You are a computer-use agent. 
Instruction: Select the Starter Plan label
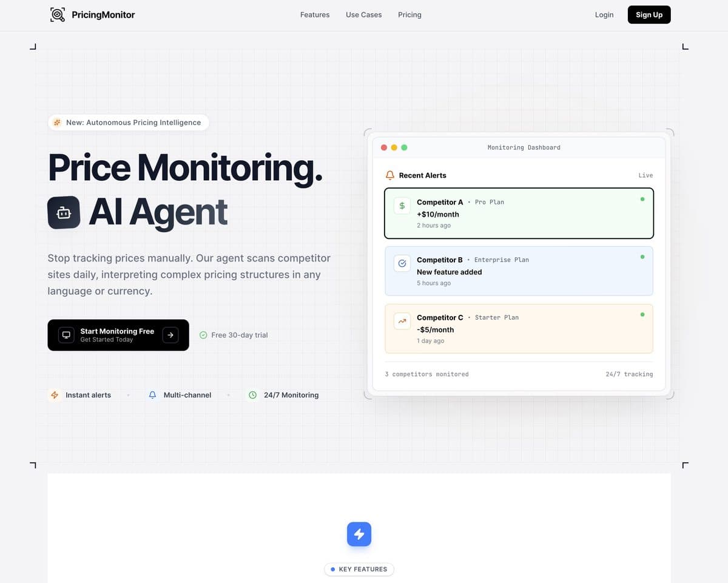pos(497,317)
